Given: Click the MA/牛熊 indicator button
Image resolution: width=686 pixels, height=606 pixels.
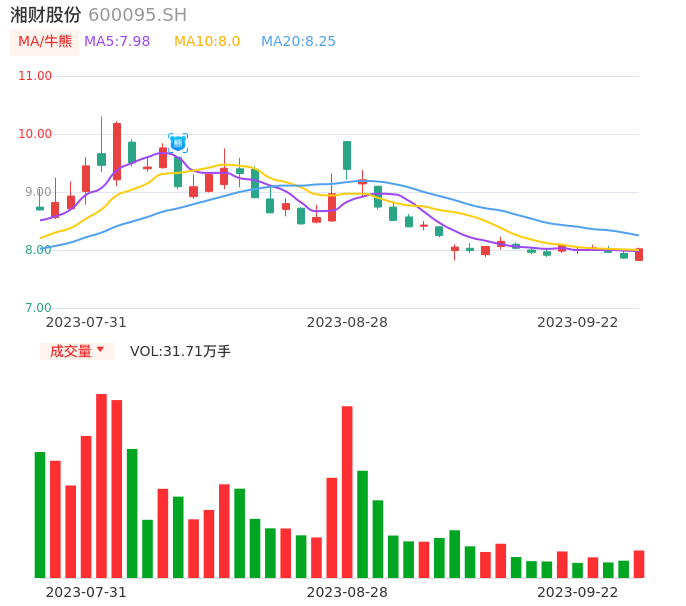Looking at the screenshot, I should click(x=45, y=42).
